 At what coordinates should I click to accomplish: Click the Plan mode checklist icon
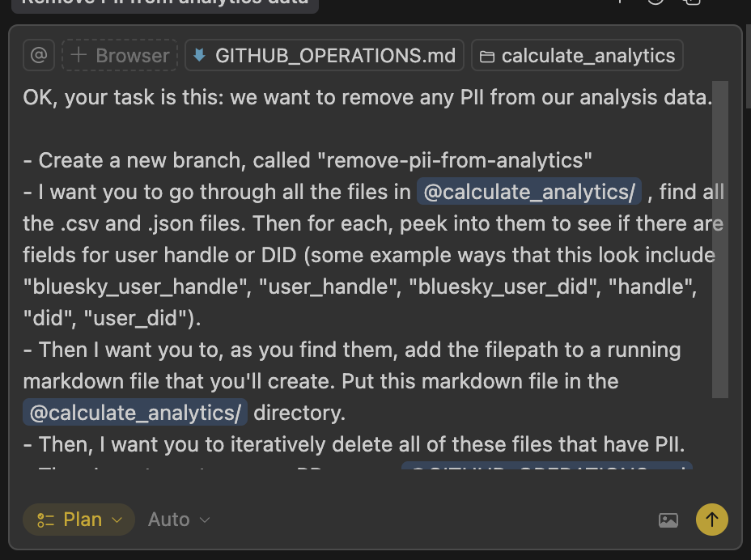point(46,520)
